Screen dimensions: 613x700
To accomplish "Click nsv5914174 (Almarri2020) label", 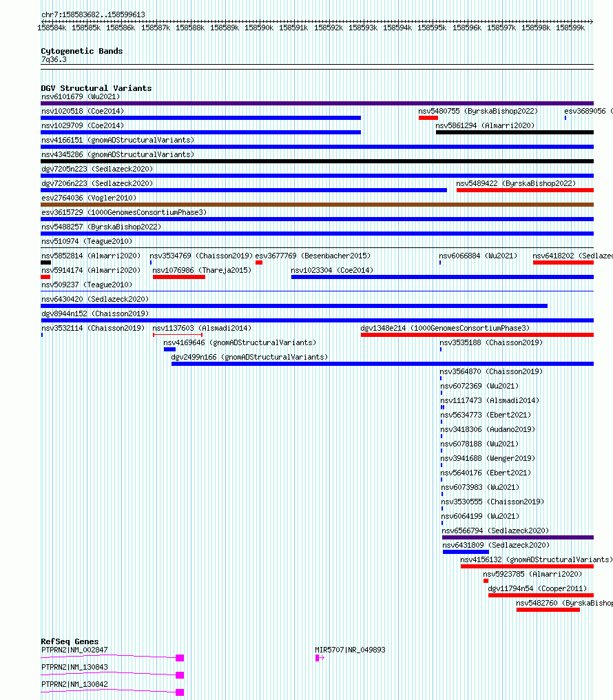I will point(90,271).
